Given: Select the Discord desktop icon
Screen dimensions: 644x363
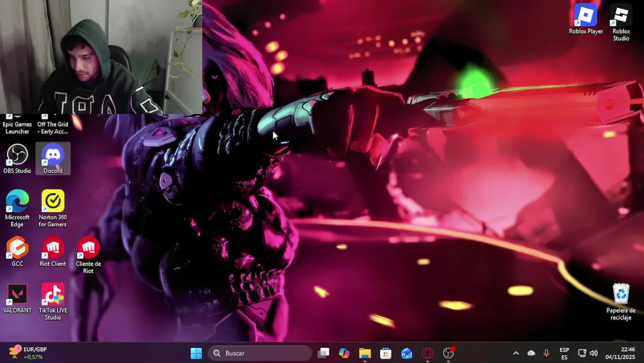Looking at the screenshot, I should [53, 159].
